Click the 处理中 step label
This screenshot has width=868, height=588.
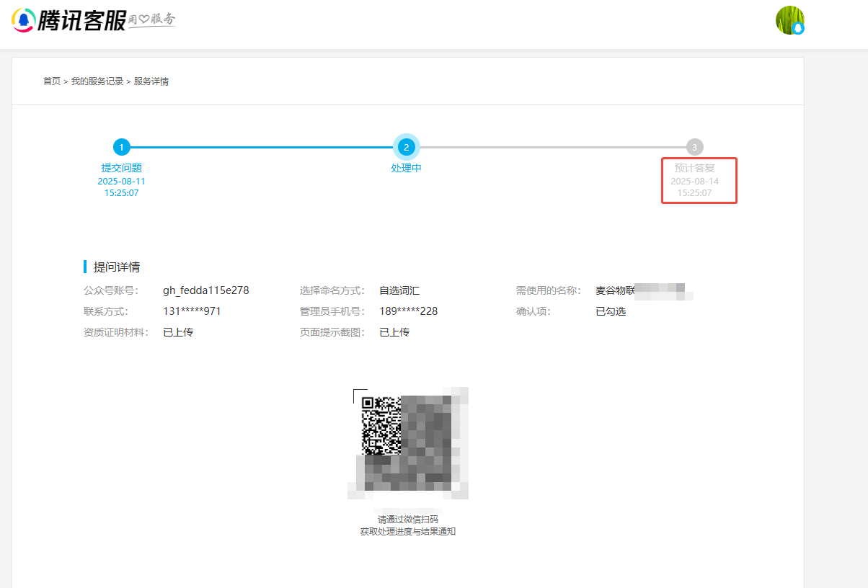(407, 168)
